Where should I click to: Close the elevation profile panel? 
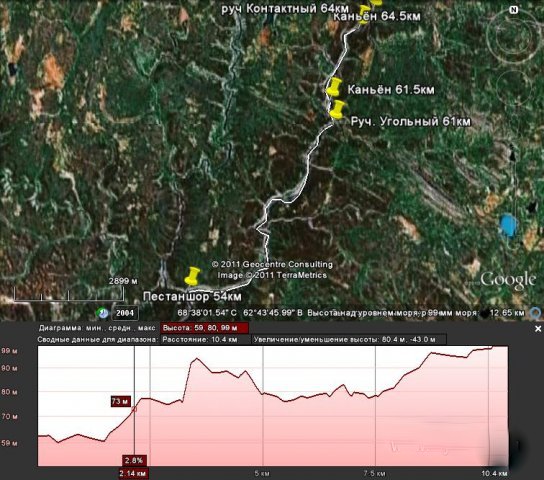[538, 328]
